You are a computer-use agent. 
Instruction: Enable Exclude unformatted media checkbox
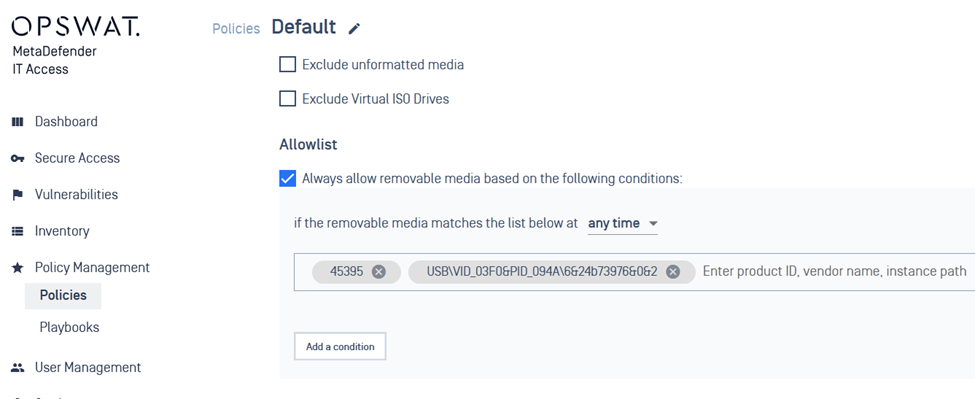click(287, 65)
